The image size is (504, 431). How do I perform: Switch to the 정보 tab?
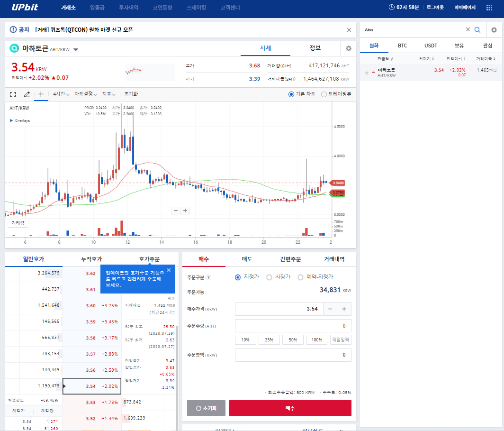(315, 48)
